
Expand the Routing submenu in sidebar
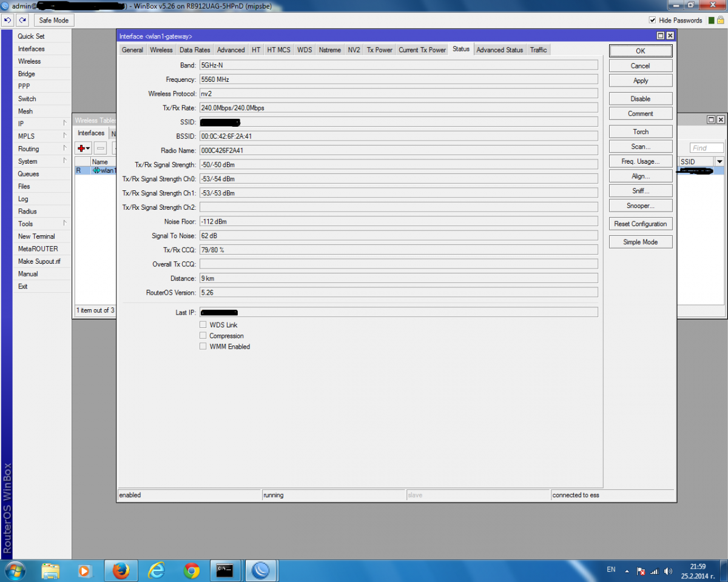41,149
